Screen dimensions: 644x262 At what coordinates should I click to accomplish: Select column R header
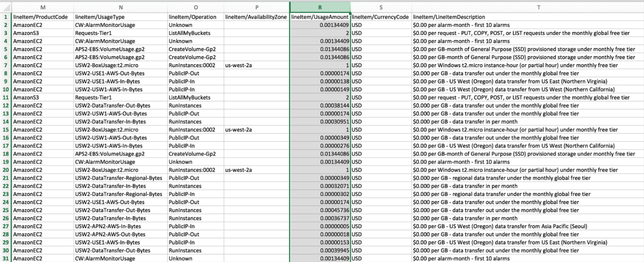[320, 7]
